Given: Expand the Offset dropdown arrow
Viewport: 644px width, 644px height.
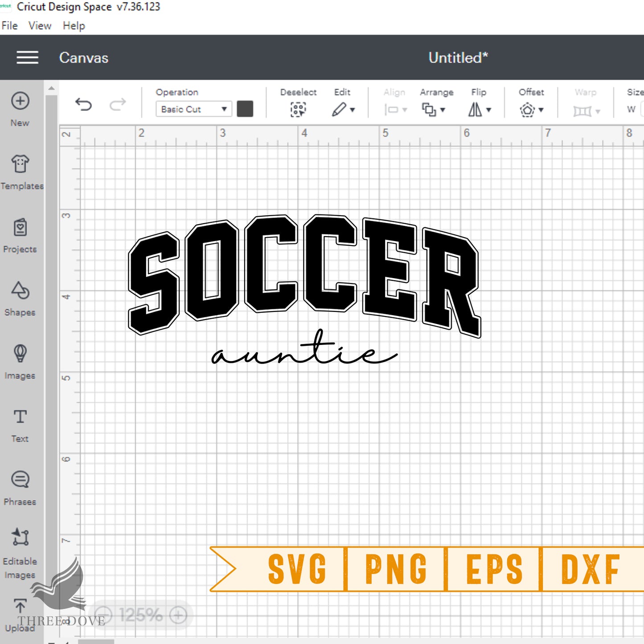Looking at the screenshot, I should click(541, 110).
